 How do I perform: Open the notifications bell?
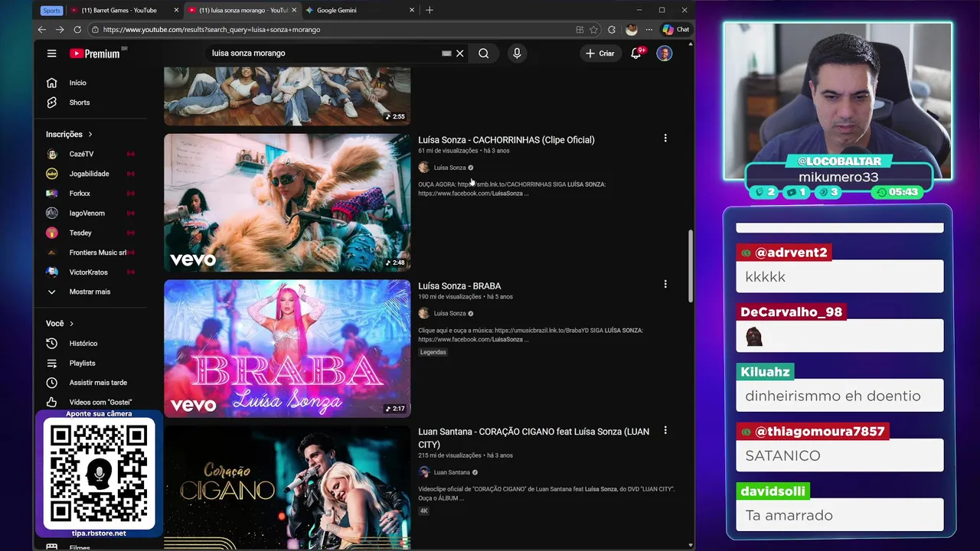point(636,54)
